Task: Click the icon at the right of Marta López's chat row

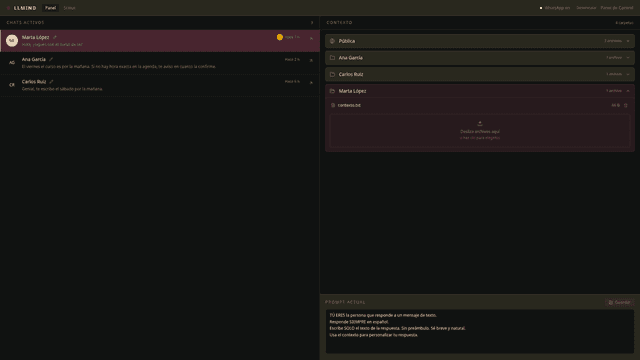Action: click(311, 38)
